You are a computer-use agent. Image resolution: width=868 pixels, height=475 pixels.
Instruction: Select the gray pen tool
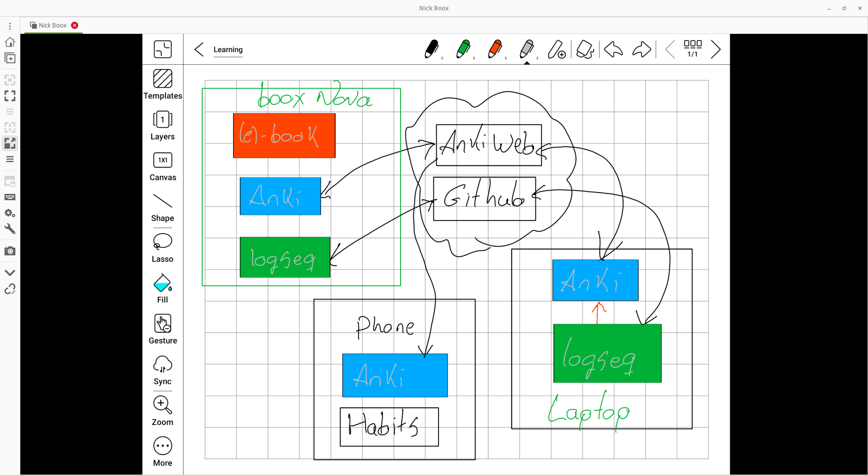[x=527, y=49]
